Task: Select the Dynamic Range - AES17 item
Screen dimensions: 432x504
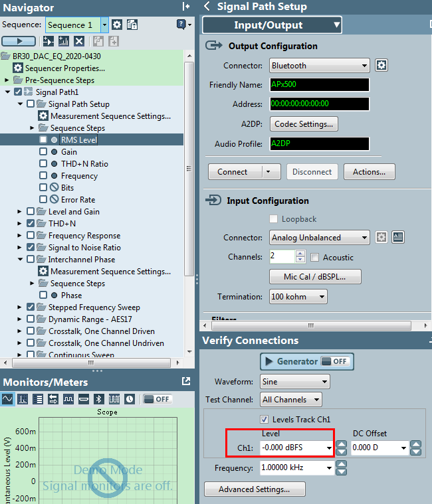Action: 90,319
